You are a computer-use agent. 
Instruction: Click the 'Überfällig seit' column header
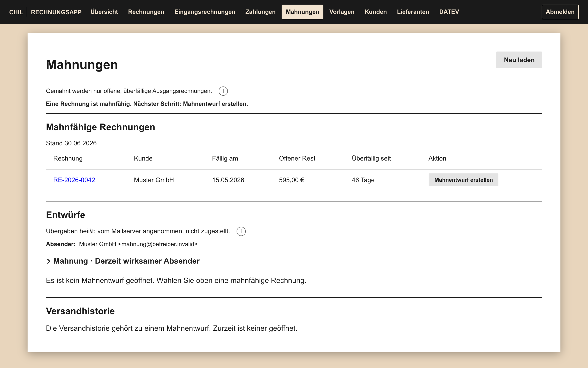click(x=371, y=158)
